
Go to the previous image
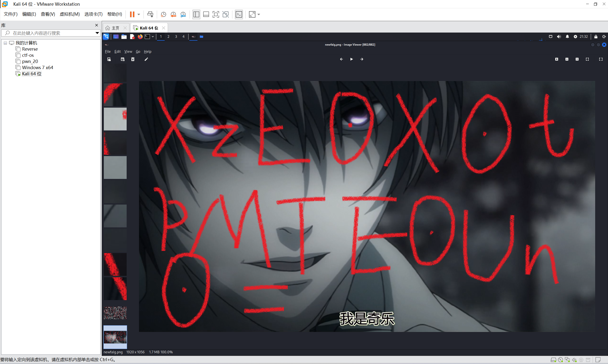tap(341, 59)
